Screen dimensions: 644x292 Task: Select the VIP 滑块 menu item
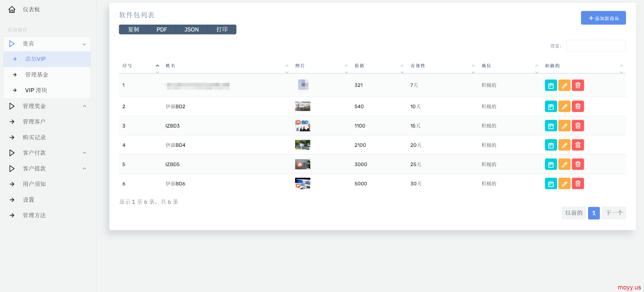36,90
